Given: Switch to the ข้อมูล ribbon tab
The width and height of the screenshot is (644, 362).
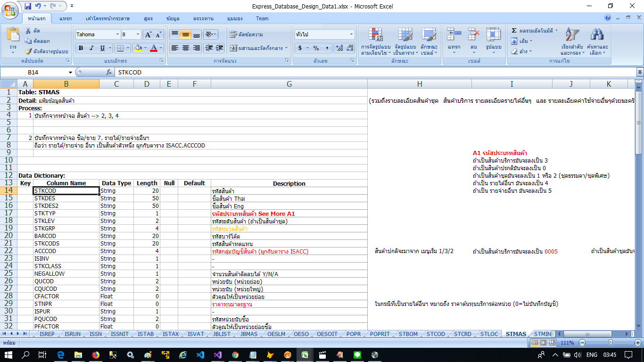Looking at the screenshot, I should 173,18.
